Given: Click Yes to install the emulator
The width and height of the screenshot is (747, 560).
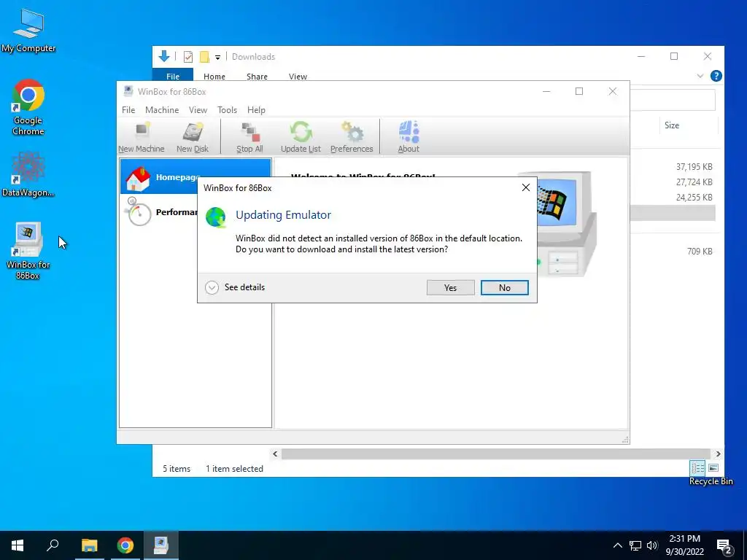Looking at the screenshot, I should (450, 287).
